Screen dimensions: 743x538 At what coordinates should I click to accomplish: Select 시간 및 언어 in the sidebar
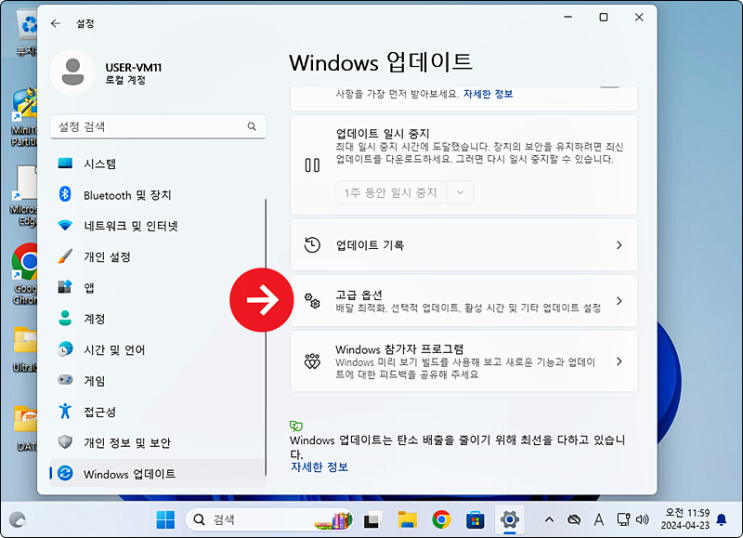[157, 349]
